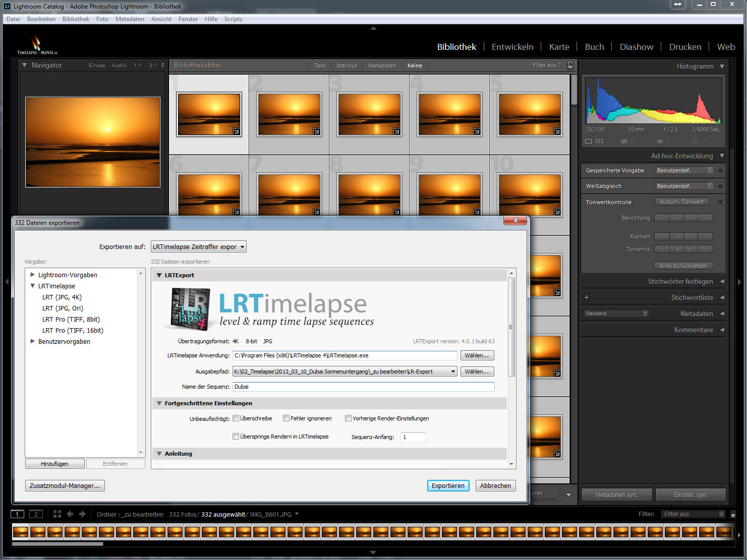Expand Stichwörter festlegen panel
The width and height of the screenshot is (747, 560).
722,281
